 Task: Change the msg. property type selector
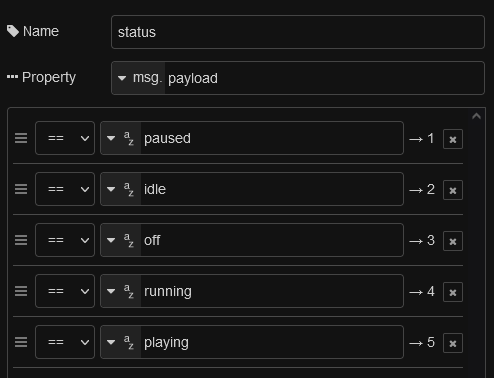pyautogui.click(x=138, y=78)
